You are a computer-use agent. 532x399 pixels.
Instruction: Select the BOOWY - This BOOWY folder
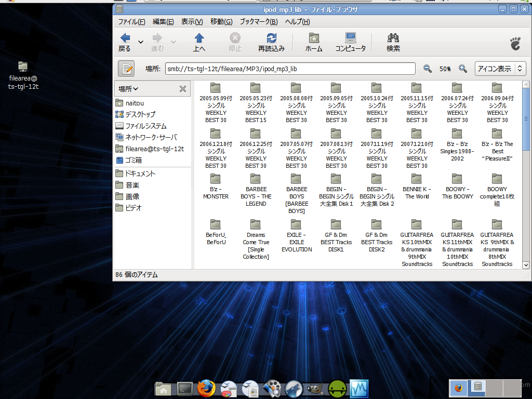click(x=457, y=187)
